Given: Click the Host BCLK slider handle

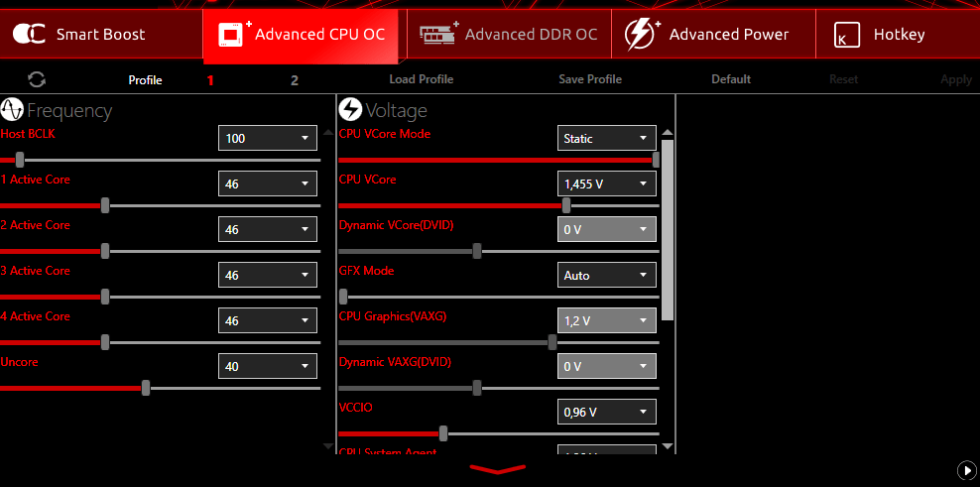Looking at the screenshot, I should [20, 160].
